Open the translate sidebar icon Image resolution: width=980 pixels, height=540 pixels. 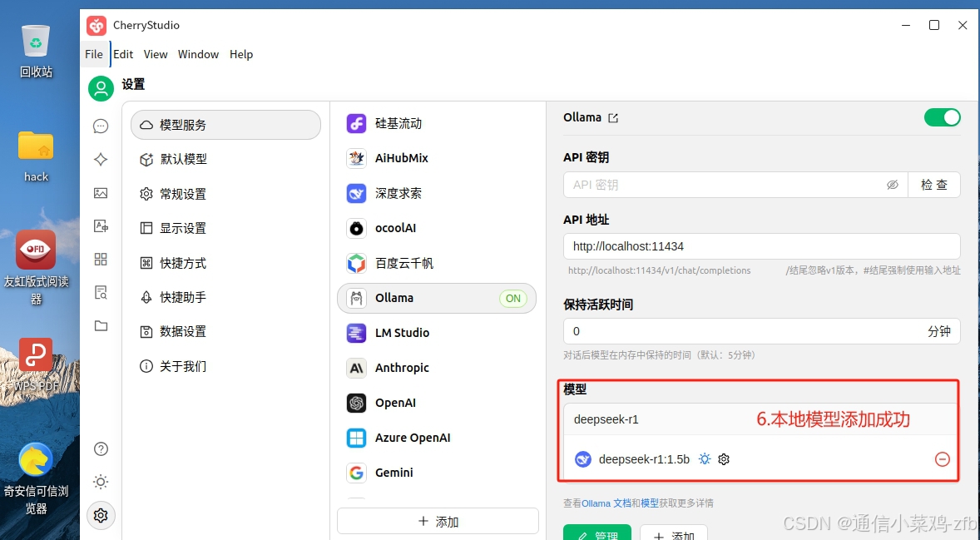point(101,225)
